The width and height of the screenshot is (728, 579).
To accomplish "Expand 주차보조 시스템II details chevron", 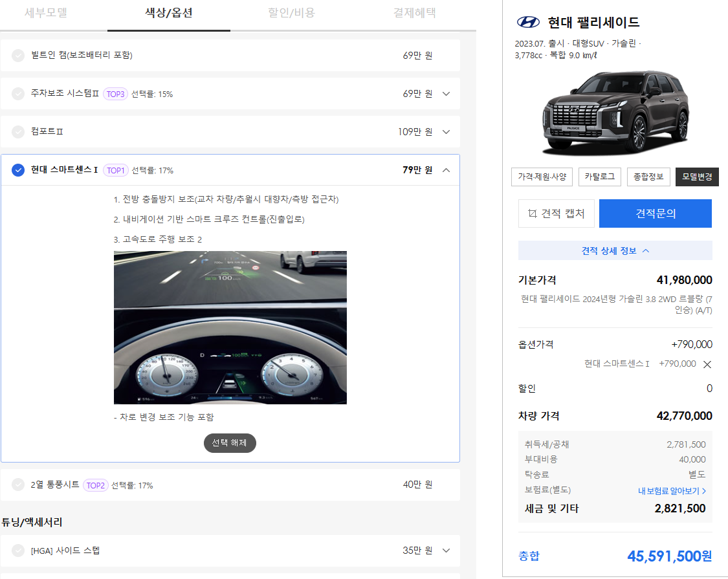I will pos(446,94).
